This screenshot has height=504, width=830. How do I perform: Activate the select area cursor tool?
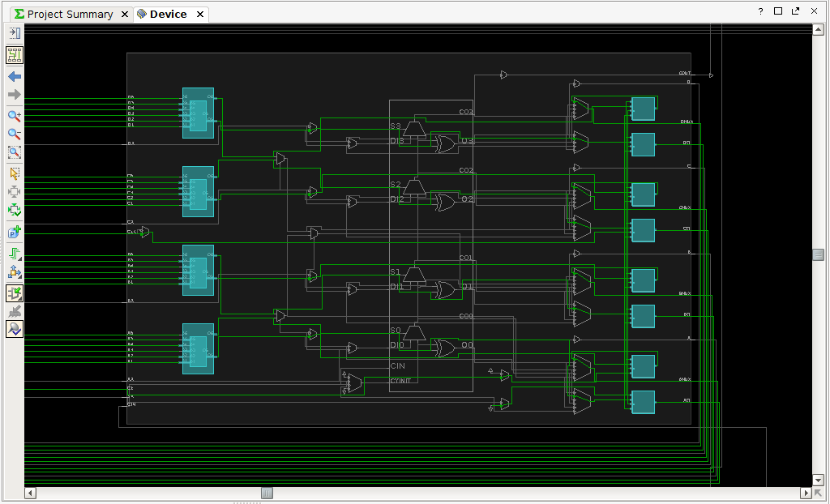pyautogui.click(x=15, y=173)
